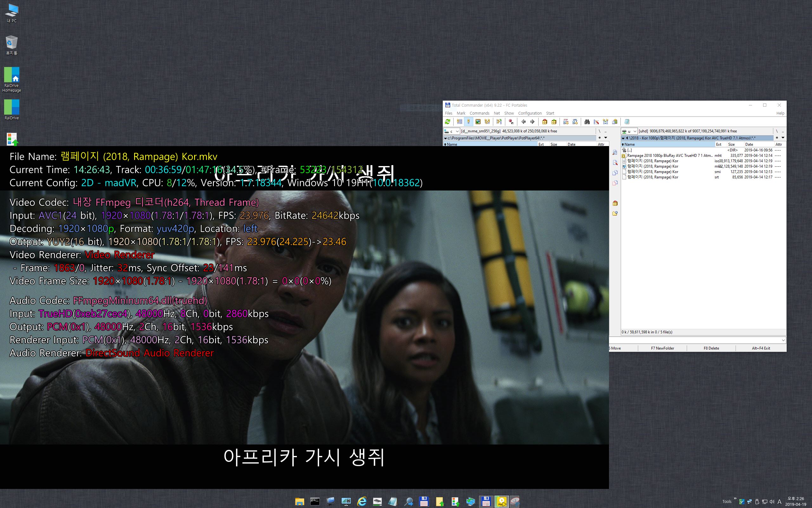The width and height of the screenshot is (812, 508).
Task: Click the copy icon in vertical button bar
Action: click(615, 173)
